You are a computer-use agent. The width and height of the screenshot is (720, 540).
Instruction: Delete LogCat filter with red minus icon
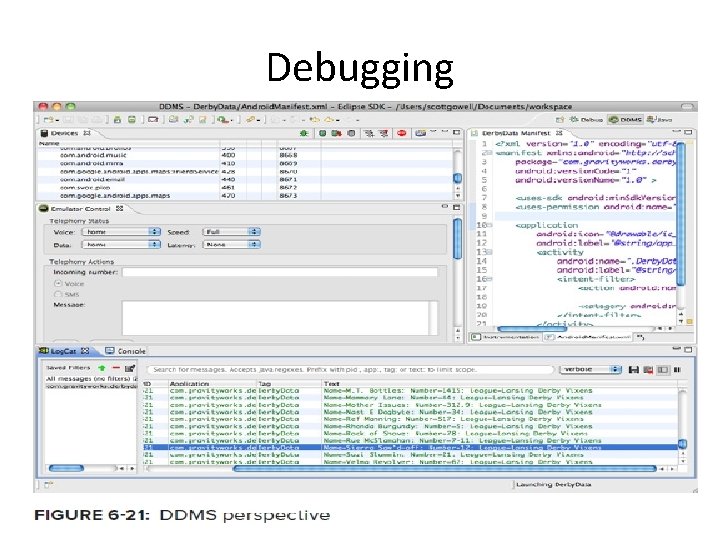[x=116, y=368]
